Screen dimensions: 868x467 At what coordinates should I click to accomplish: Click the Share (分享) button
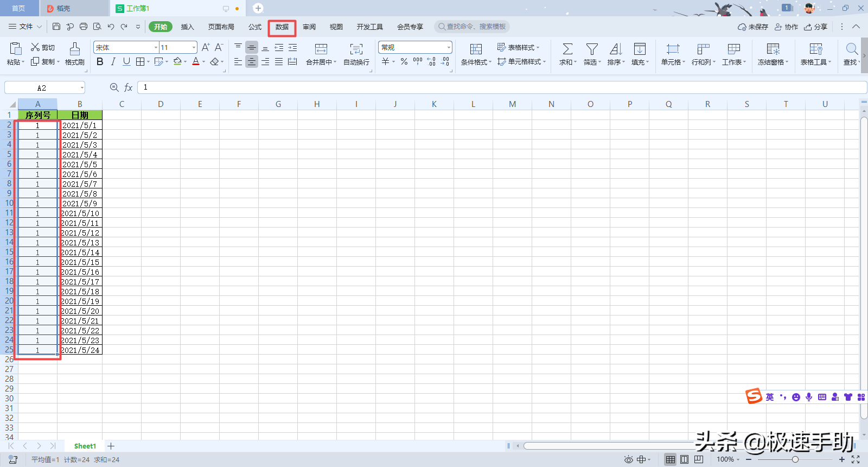[816, 27]
